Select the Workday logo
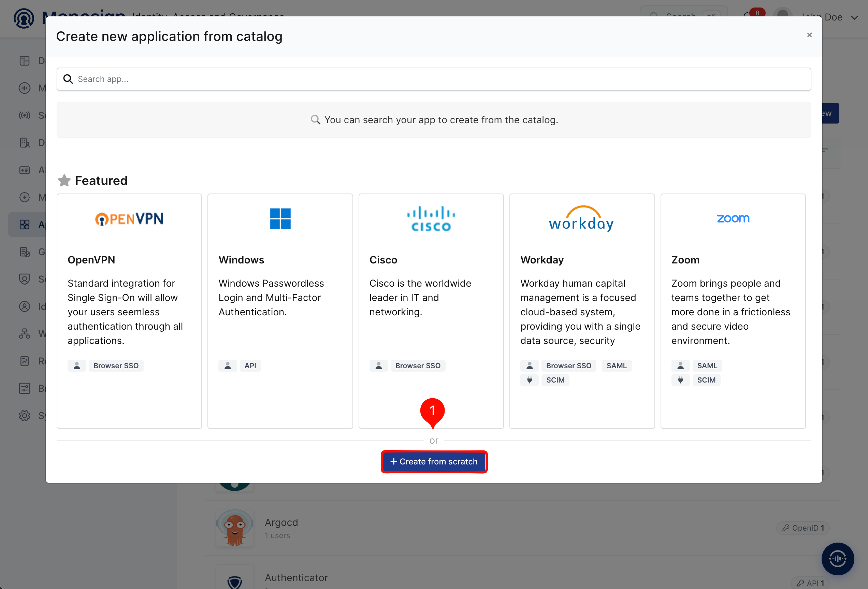This screenshot has height=589, width=868. click(x=581, y=219)
